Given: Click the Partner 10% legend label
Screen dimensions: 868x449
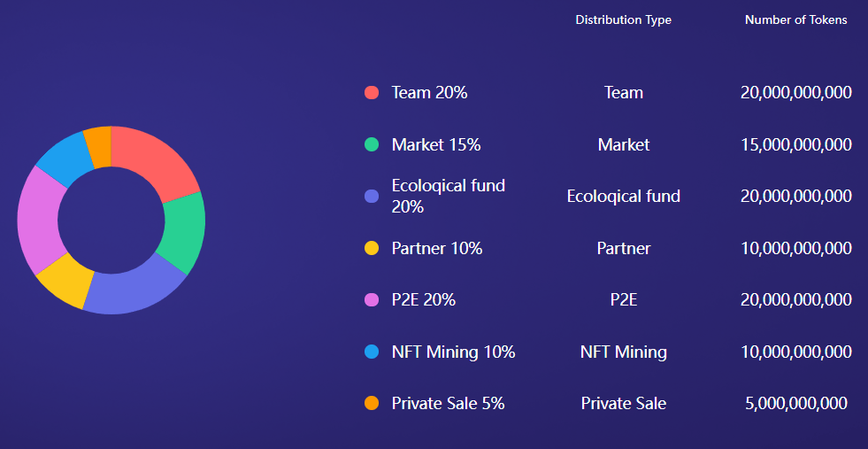Looking at the screenshot, I should (437, 248).
